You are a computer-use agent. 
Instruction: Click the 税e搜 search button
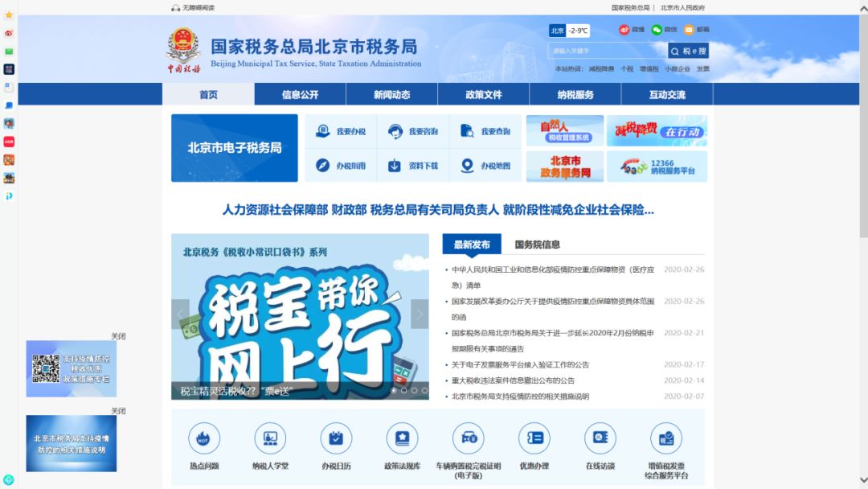(688, 51)
